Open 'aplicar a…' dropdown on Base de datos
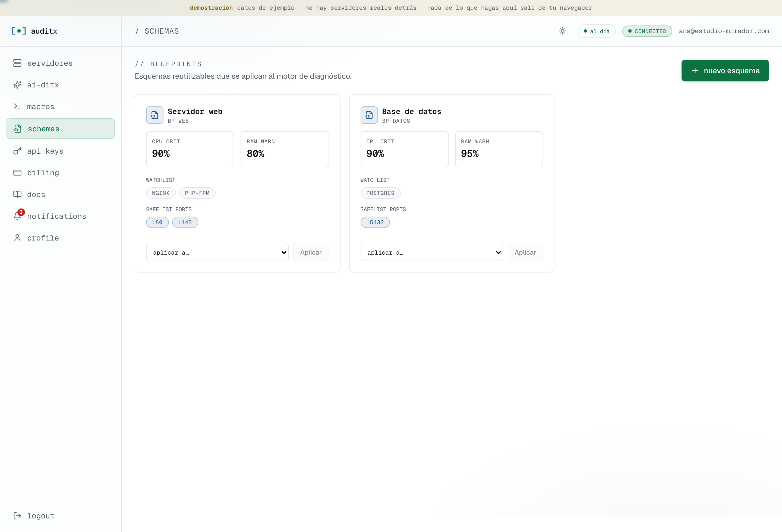This screenshot has height=532, width=782. tap(431, 252)
